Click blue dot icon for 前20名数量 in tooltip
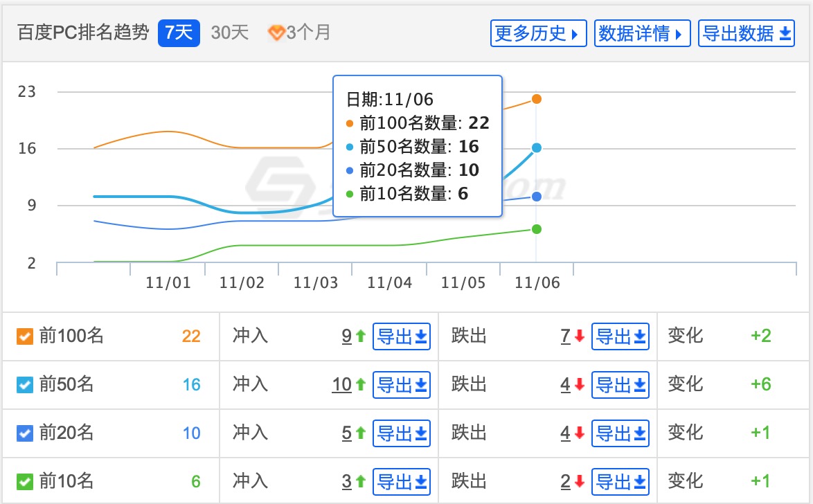The width and height of the screenshot is (813, 504). point(350,170)
